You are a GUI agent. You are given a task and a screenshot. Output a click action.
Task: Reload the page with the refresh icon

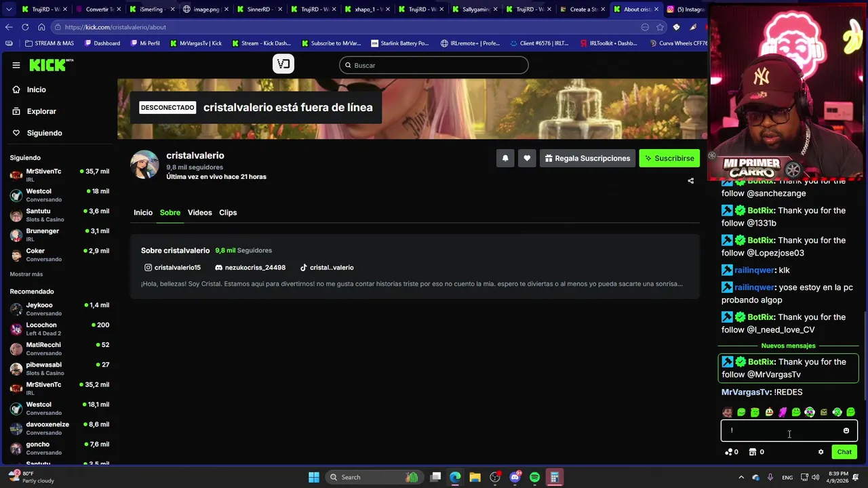[x=25, y=27]
